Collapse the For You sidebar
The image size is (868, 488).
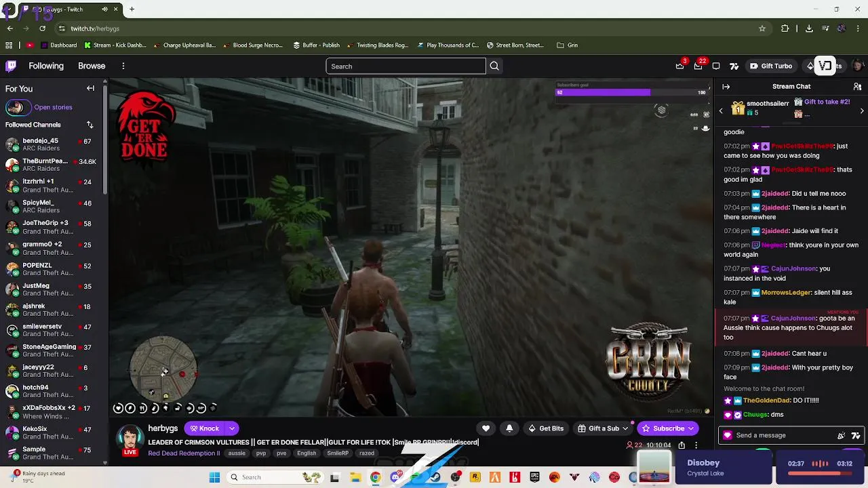pos(90,88)
